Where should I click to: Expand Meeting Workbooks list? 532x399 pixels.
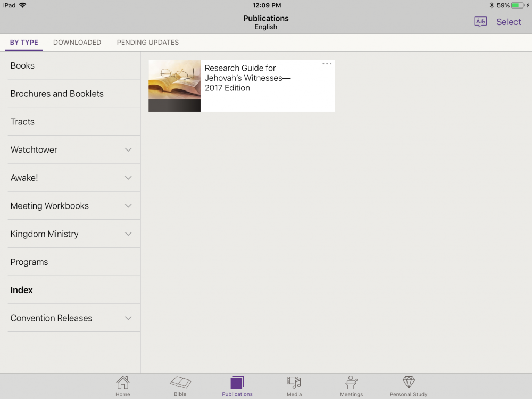click(128, 206)
